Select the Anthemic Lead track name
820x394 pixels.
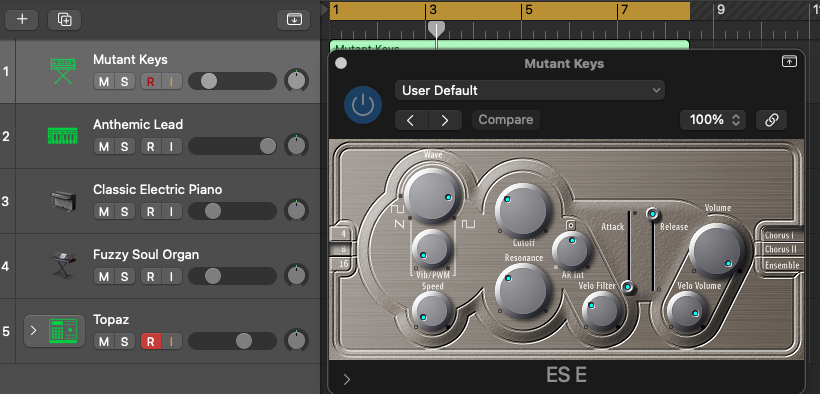point(138,125)
